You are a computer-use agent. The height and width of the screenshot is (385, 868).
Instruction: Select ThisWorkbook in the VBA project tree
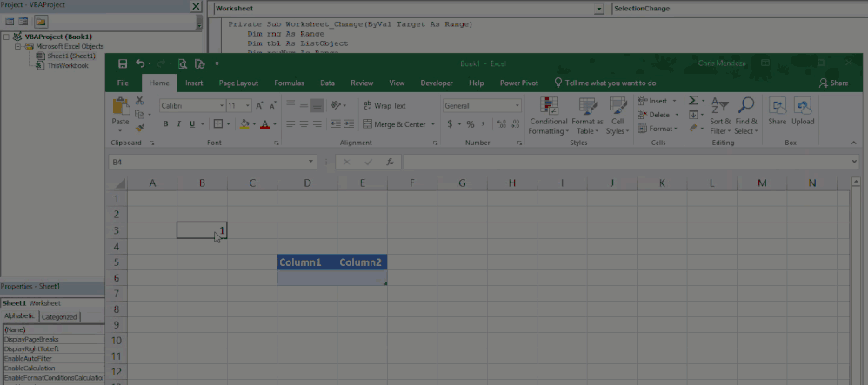point(68,65)
